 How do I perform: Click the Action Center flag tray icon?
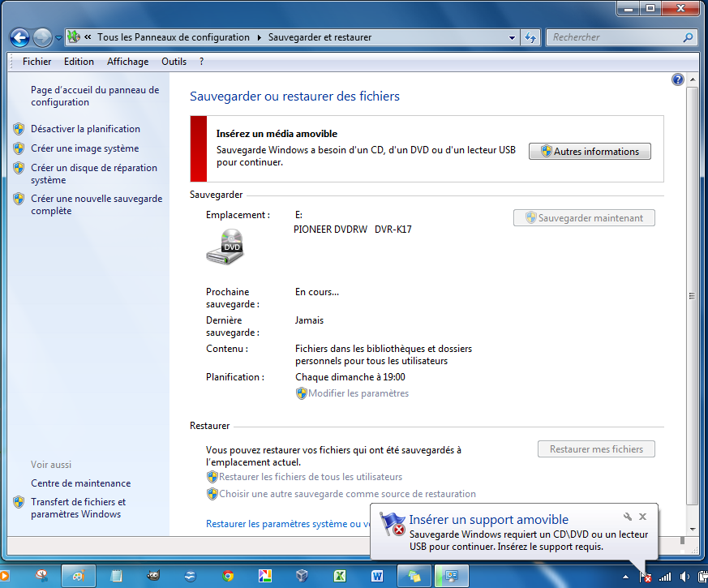tap(646, 577)
